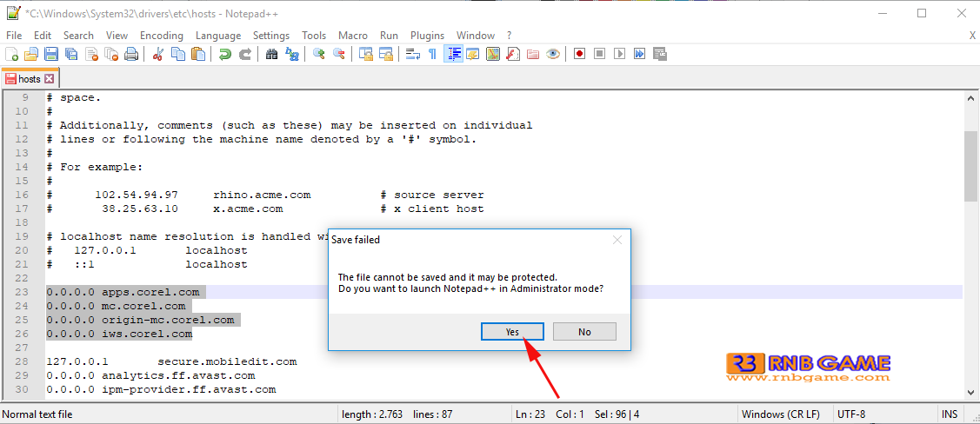Toggle Show All Characters pilcrow icon
980x424 pixels.
(x=432, y=55)
